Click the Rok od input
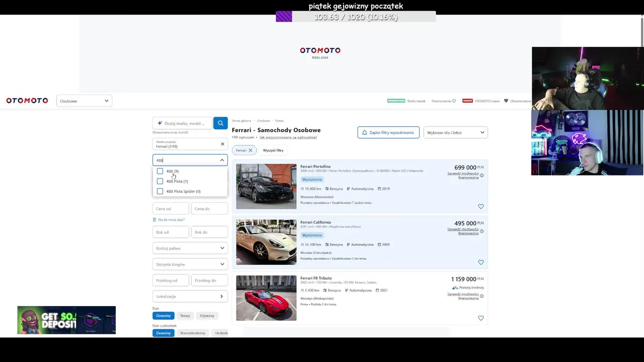 tap(171, 232)
